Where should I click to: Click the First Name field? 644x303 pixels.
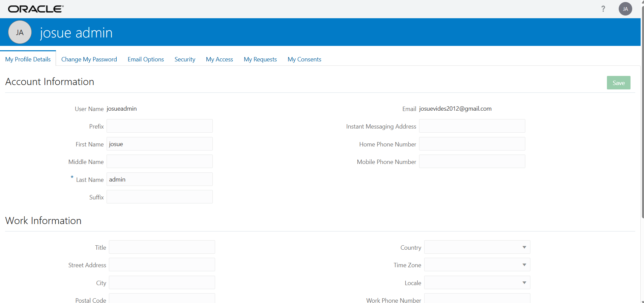click(x=159, y=144)
